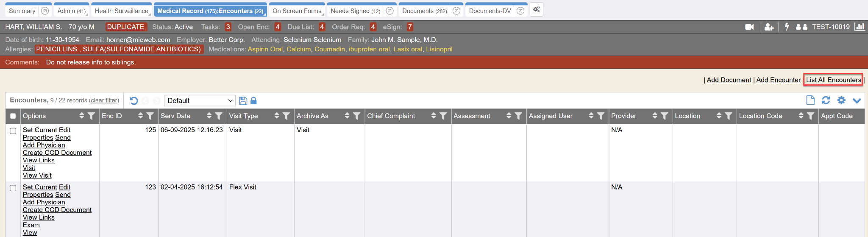Click the lightning bolt quick action icon
The image size is (868, 237).
787,27
